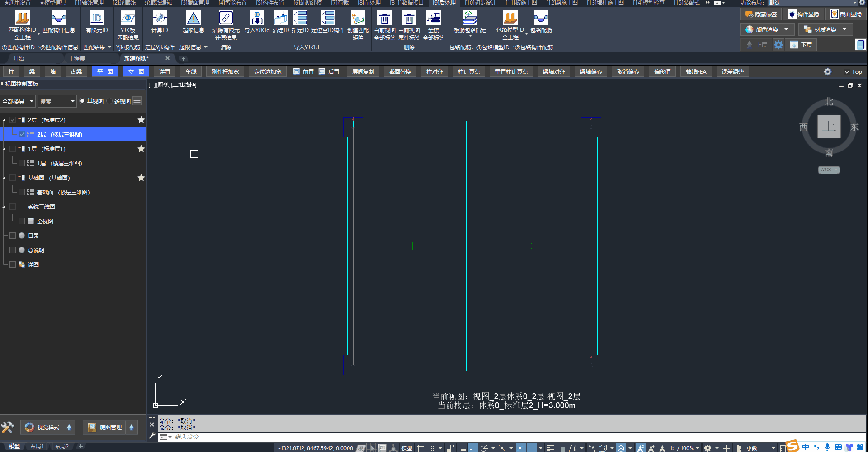This screenshot has width=868, height=452.
Task: Switch to the 布局1 layout tab
Action: (x=37, y=447)
